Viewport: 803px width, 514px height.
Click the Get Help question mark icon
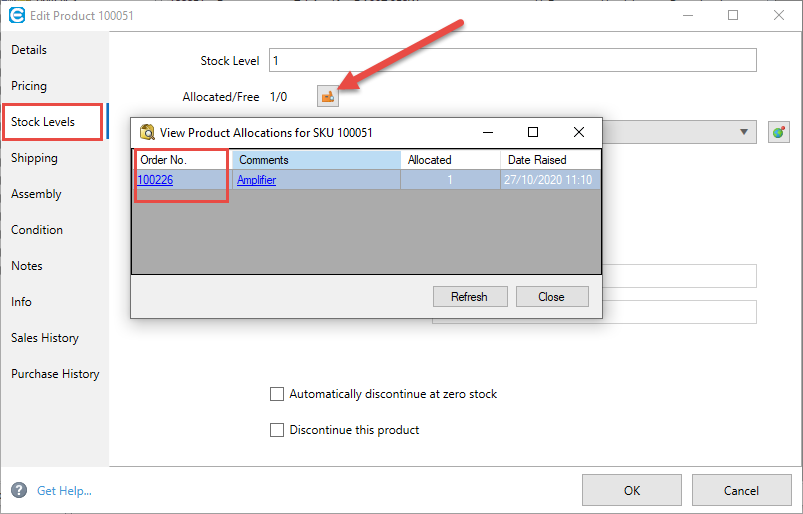pyautogui.click(x=18, y=490)
